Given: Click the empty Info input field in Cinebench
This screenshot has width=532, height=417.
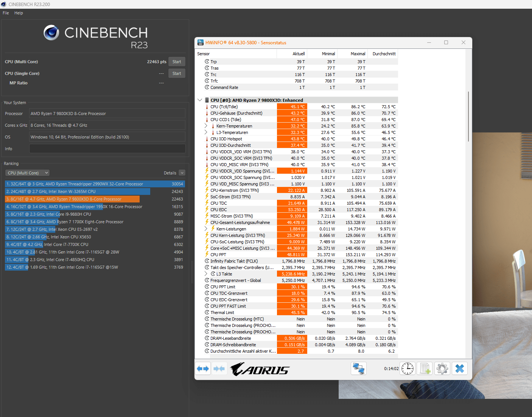Looking at the screenshot, I should pos(107,149).
